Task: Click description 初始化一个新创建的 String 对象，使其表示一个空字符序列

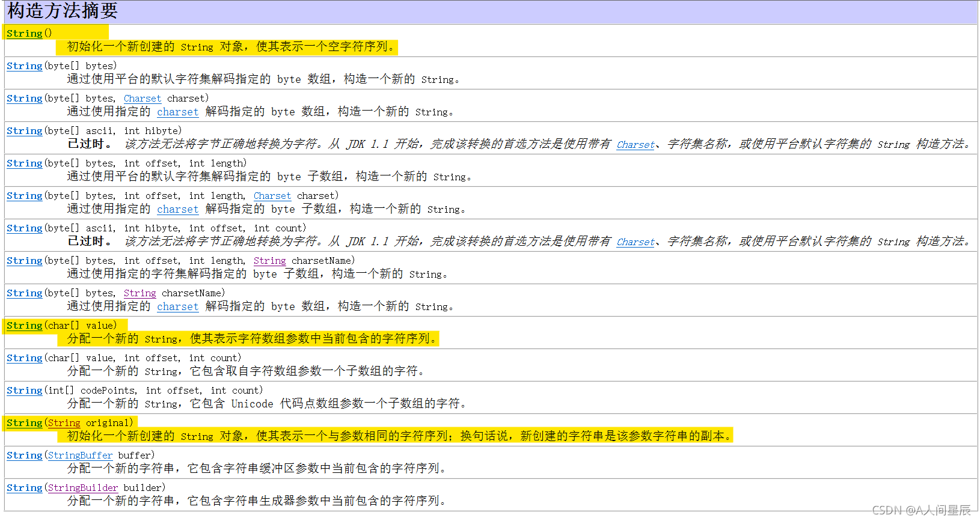Action: 231,47
